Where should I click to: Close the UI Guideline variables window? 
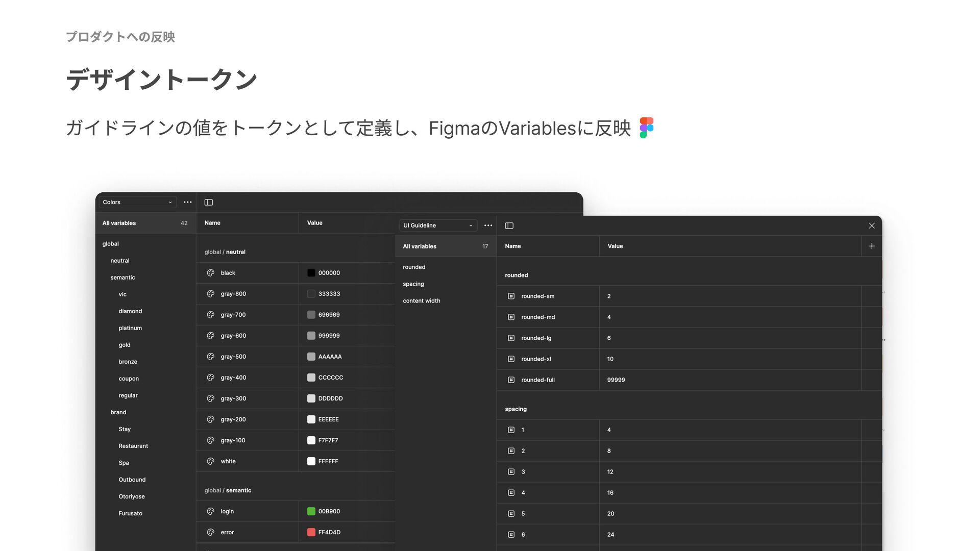[872, 226]
